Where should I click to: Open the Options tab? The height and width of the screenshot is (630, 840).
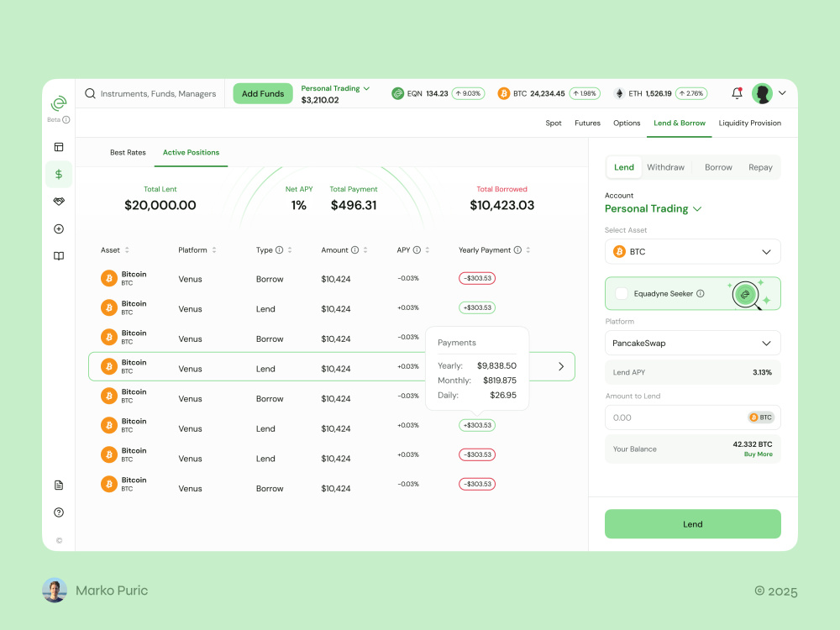627,123
